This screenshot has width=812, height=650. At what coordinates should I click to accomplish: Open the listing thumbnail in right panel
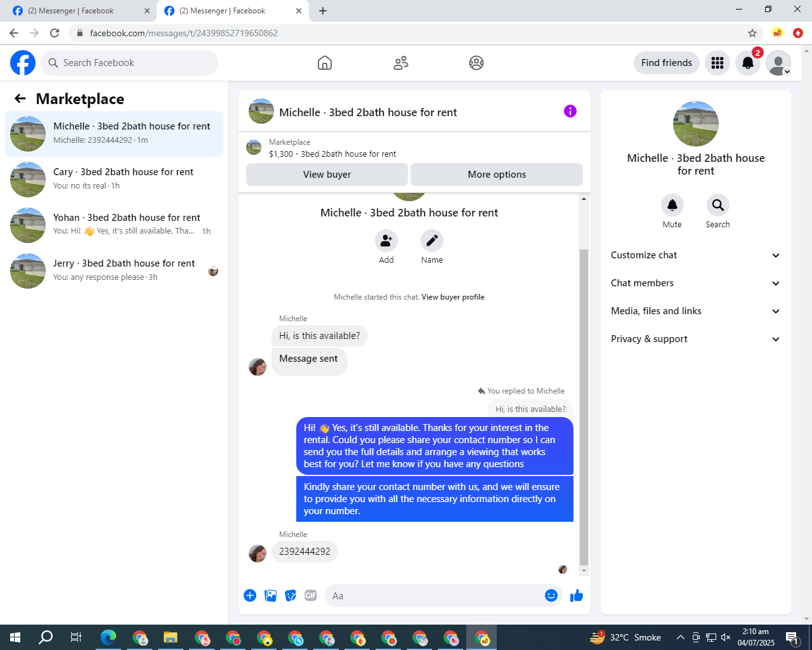(x=696, y=124)
